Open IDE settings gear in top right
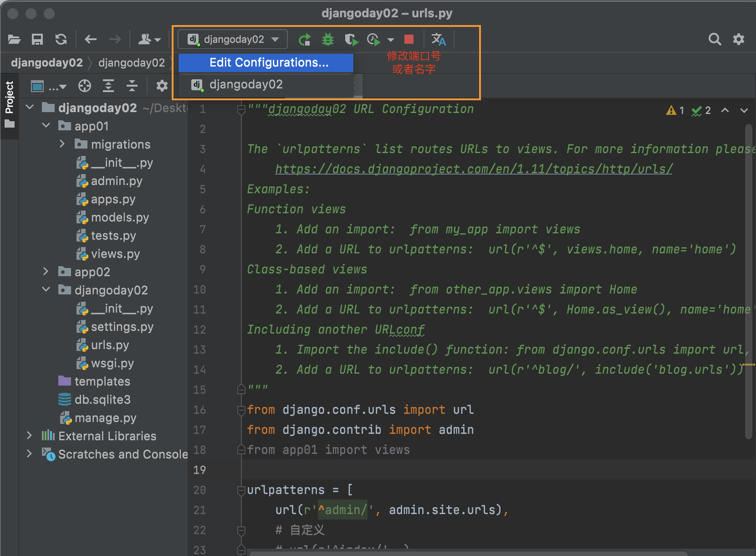The image size is (756, 556). point(739,40)
